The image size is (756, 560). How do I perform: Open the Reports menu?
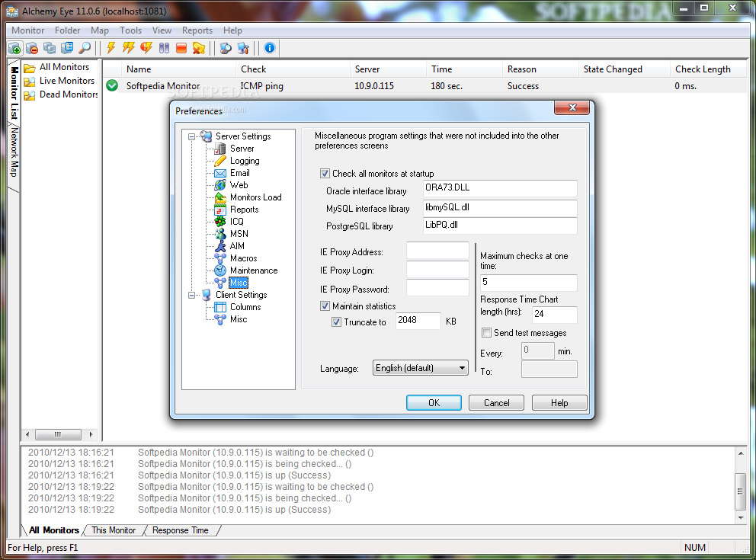click(x=197, y=30)
